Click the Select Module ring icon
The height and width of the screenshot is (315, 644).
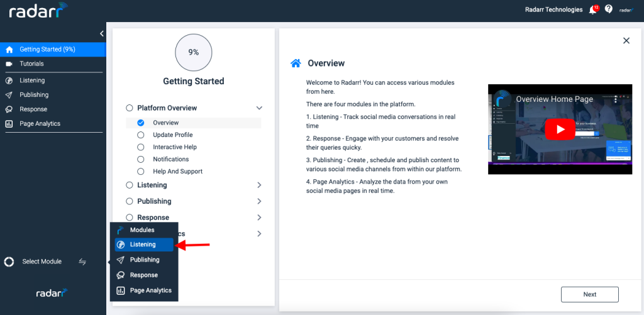(9, 262)
